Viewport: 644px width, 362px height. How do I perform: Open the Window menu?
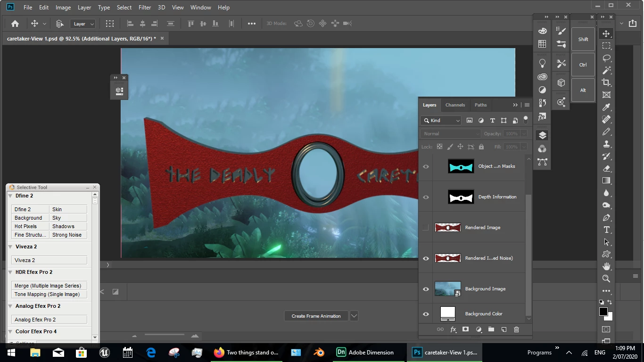click(201, 7)
